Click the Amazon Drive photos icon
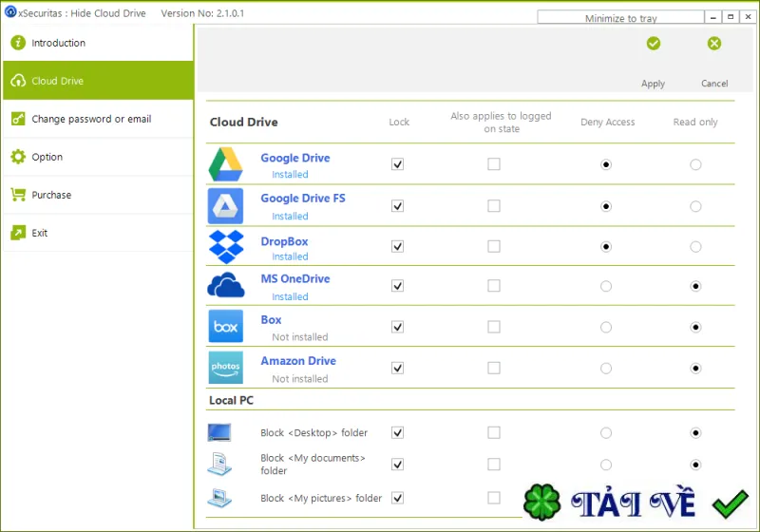The width and height of the screenshot is (760, 532). [225, 368]
